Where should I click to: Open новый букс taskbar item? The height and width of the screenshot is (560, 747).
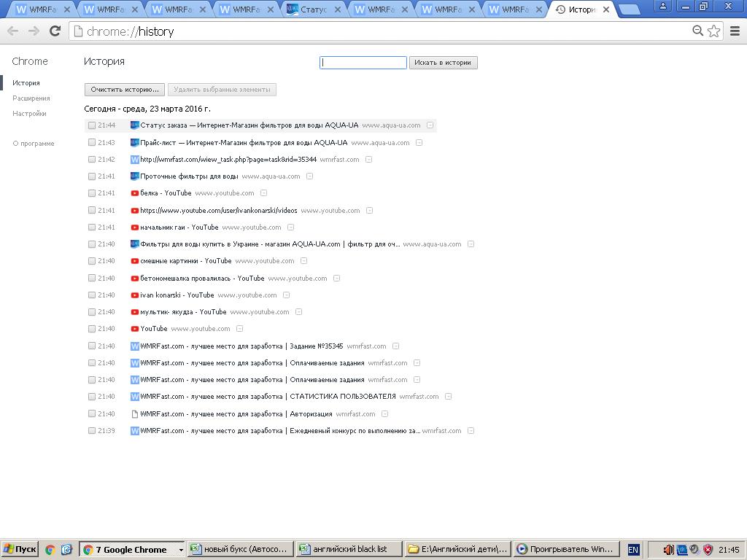pos(240,550)
